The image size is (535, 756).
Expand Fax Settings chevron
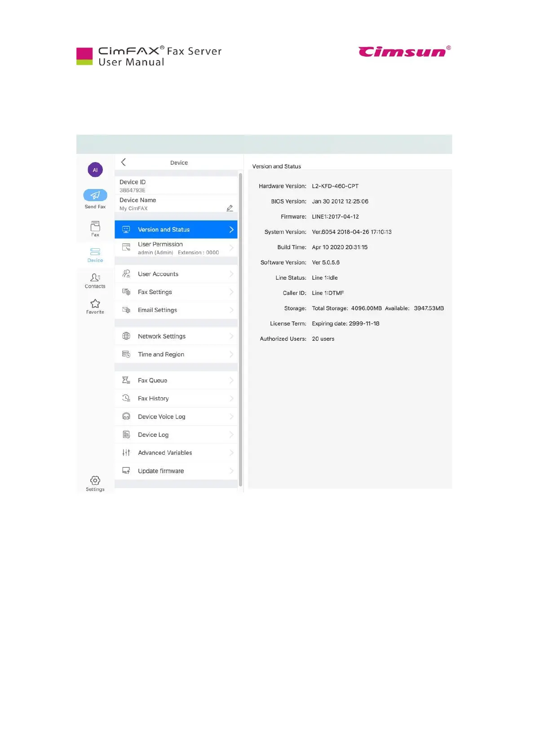pyautogui.click(x=231, y=292)
